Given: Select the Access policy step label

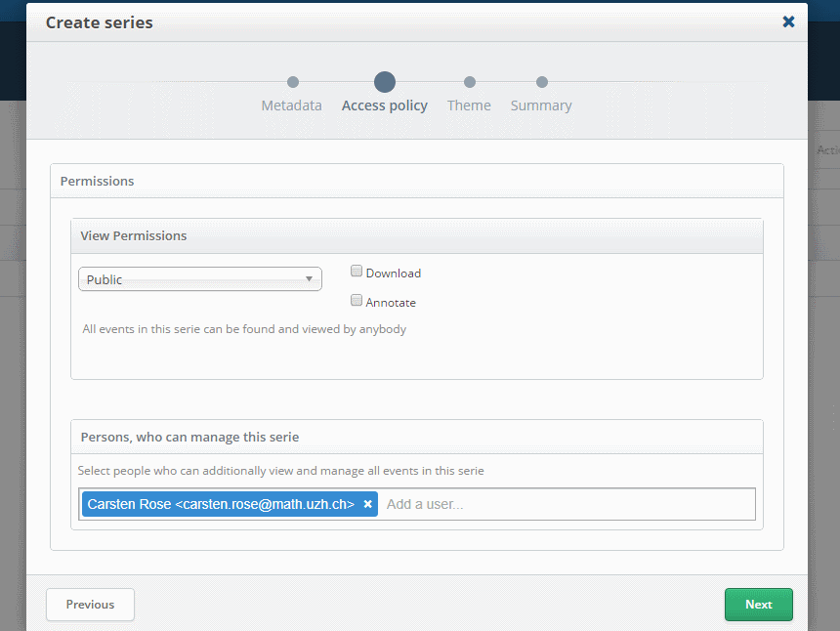Looking at the screenshot, I should [x=384, y=105].
